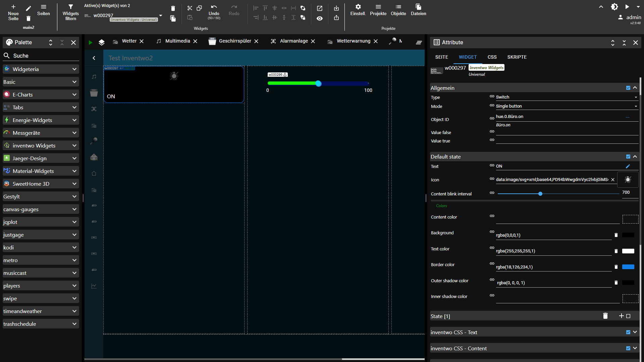Click the sun/light icon in widget preview
The image size is (644, 362).
click(174, 76)
